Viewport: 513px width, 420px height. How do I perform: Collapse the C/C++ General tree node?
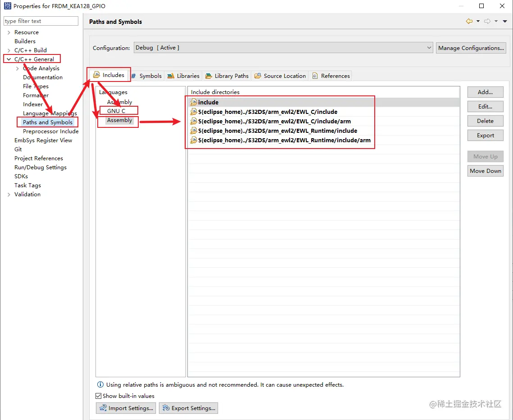pyautogui.click(x=9, y=59)
